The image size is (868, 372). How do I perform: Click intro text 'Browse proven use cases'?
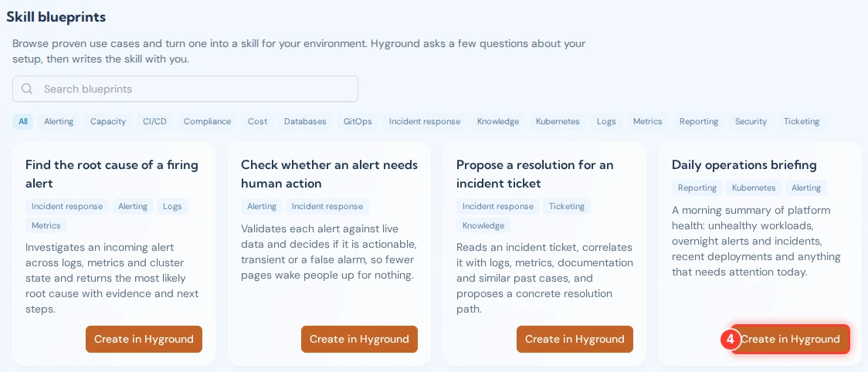299,51
